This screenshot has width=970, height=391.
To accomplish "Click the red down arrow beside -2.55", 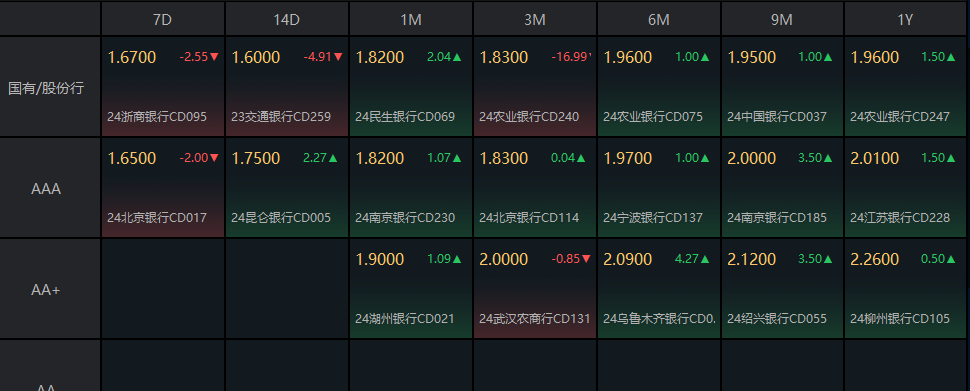I will (x=215, y=57).
